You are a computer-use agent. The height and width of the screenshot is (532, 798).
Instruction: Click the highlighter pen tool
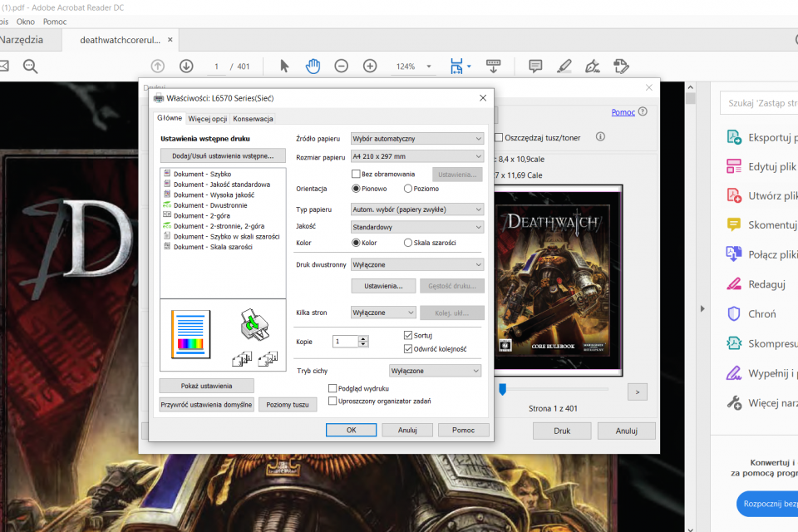564,66
